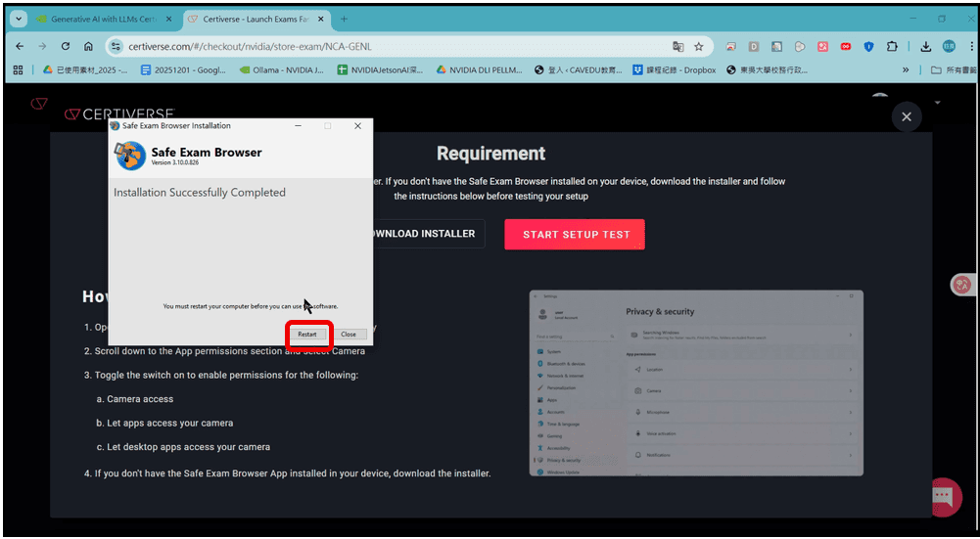Screen dimensions: 980x539
Task: Open the apps grid in bookmarks bar
Action: coord(19,70)
